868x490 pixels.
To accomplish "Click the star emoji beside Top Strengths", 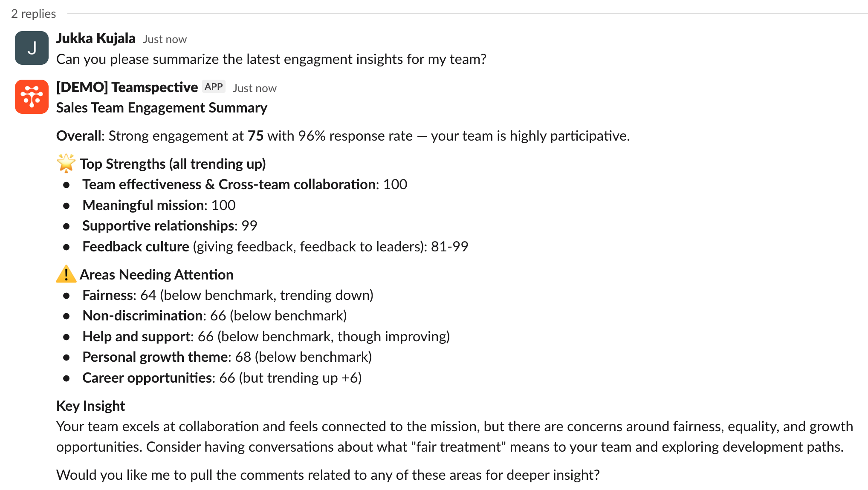I will click(66, 164).
